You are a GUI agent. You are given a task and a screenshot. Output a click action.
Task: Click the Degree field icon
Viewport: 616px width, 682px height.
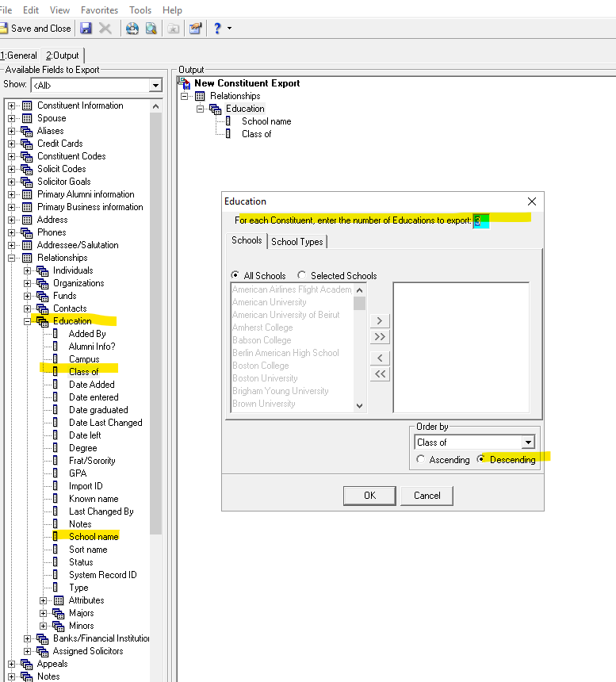pyautogui.click(x=55, y=448)
